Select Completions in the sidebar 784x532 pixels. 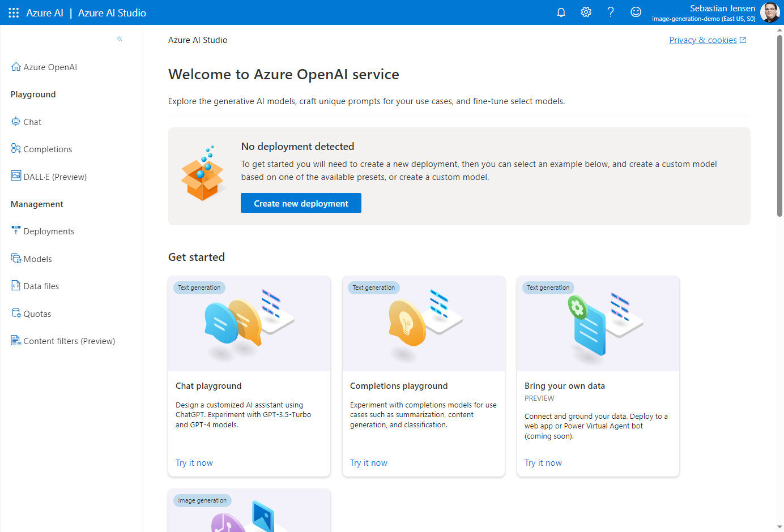[48, 149]
